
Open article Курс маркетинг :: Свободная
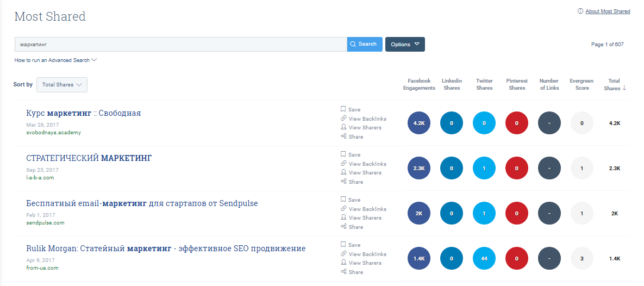click(84, 113)
